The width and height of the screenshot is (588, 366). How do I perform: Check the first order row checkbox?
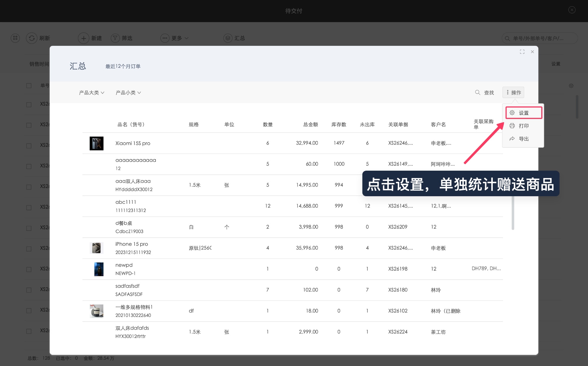[x=29, y=105]
